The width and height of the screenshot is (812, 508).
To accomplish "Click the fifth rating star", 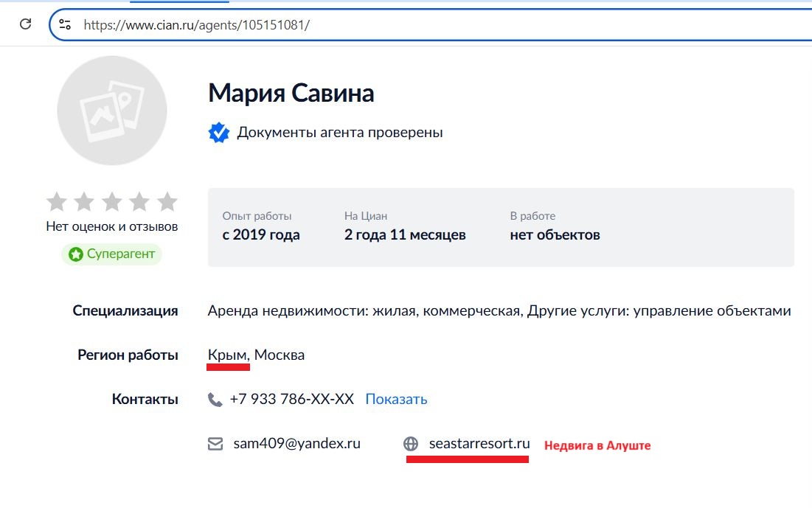I will [167, 201].
